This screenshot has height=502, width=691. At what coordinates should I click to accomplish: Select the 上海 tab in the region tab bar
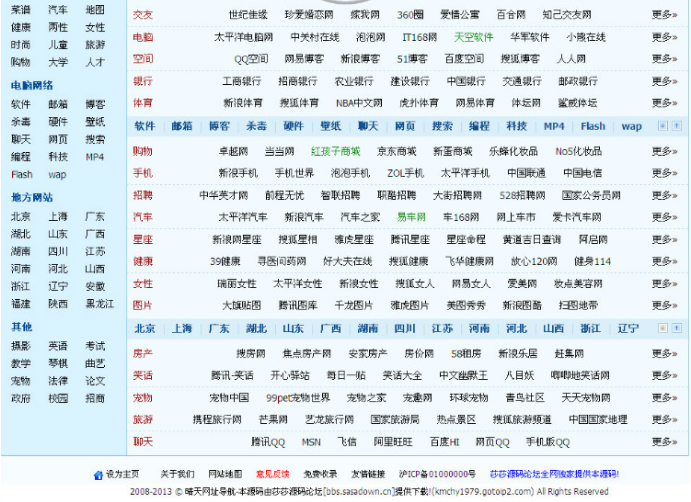click(x=182, y=328)
